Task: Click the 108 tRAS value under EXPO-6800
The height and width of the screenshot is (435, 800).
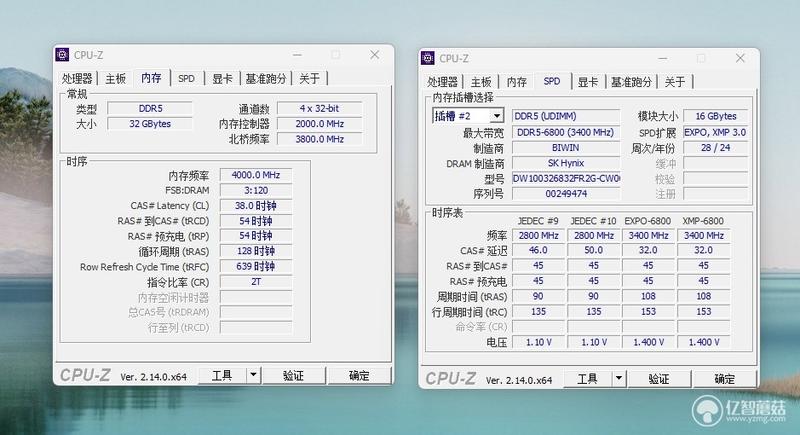Action: point(648,296)
